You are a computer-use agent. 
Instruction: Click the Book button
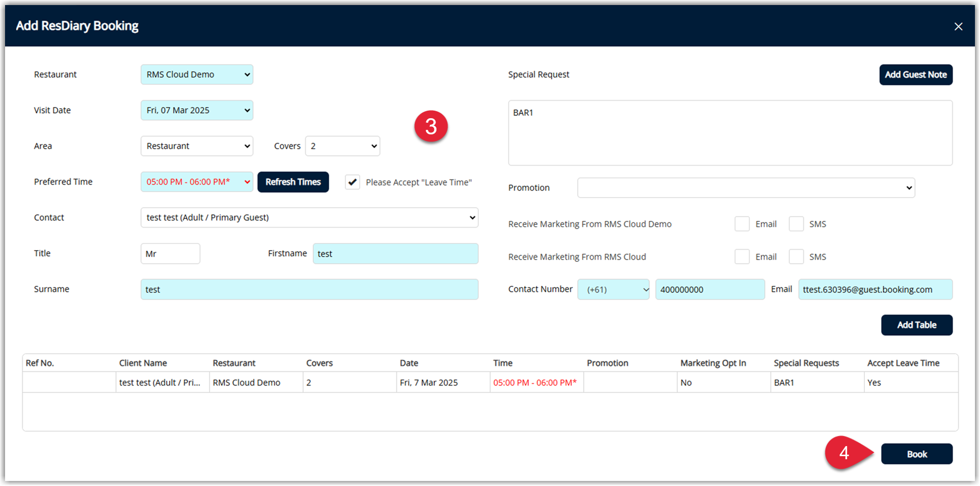pyautogui.click(x=917, y=454)
